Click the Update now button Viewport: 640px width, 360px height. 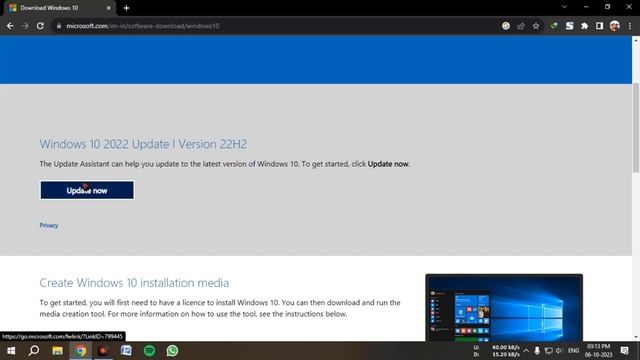(x=87, y=190)
